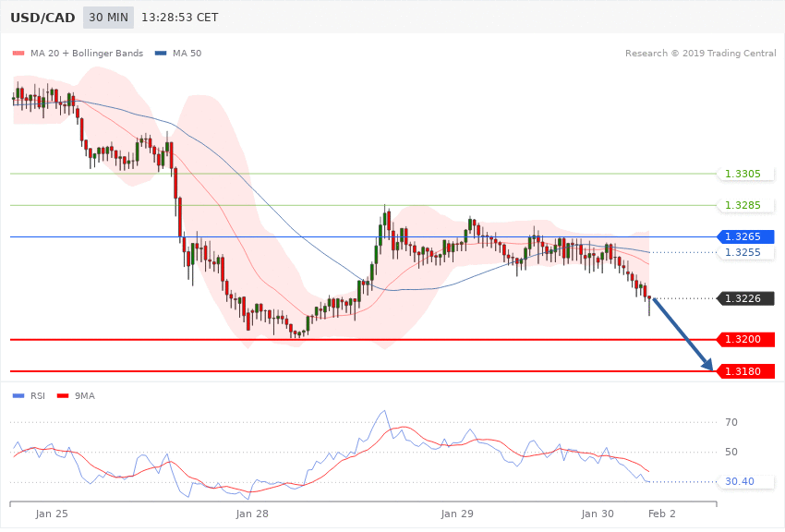The image size is (785, 532).
Task: Click the USD/CAD symbol title
Action: (42, 18)
